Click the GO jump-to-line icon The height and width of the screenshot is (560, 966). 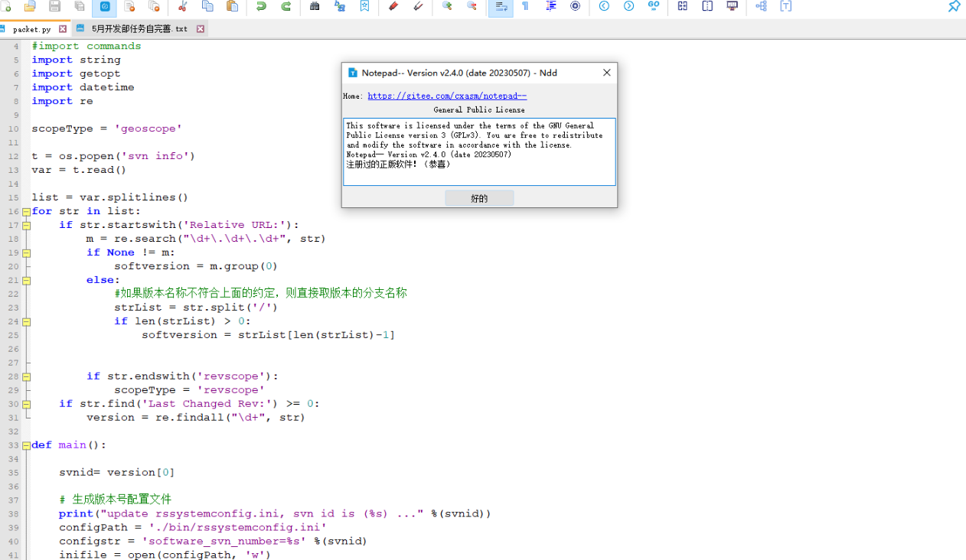pyautogui.click(x=653, y=7)
